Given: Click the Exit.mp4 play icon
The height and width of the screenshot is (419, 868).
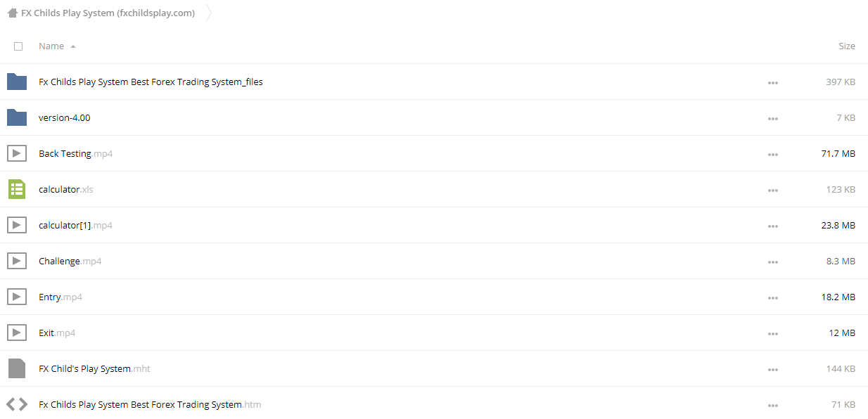Looking at the screenshot, I should point(17,333).
